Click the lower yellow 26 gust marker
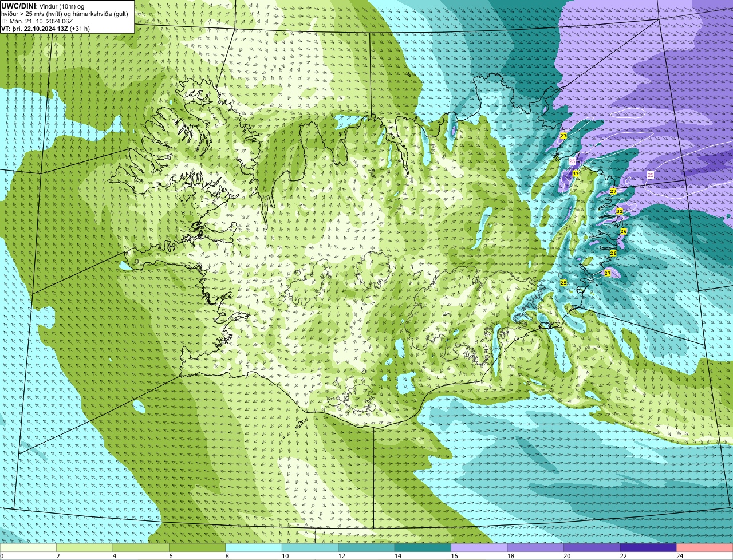The width and height of the screenshot is (733, 560). 613,253
